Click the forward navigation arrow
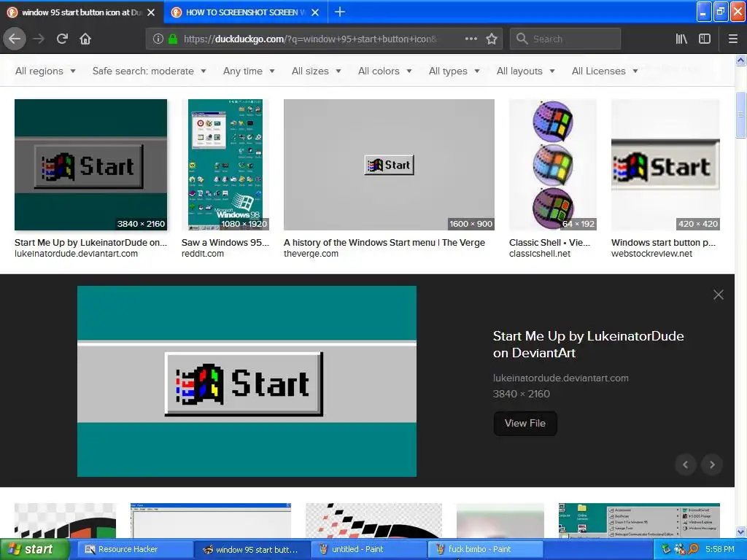The height and width of the screenshot is (560, 747). pos(39,39)
